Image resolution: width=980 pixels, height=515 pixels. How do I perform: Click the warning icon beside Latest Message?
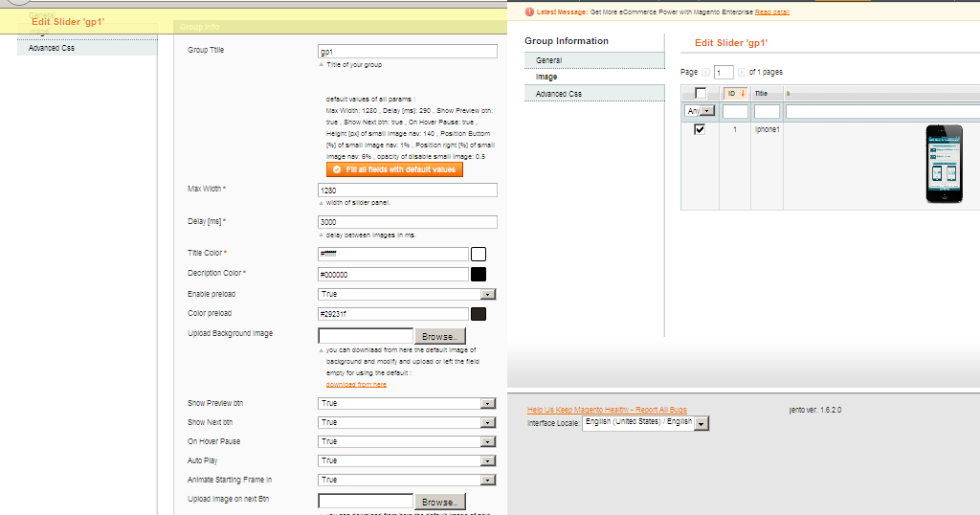529,11
